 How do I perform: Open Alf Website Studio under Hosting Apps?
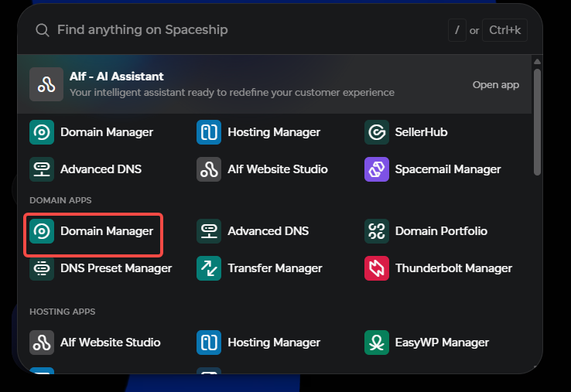pyautogui.click(x=95, y=343)
